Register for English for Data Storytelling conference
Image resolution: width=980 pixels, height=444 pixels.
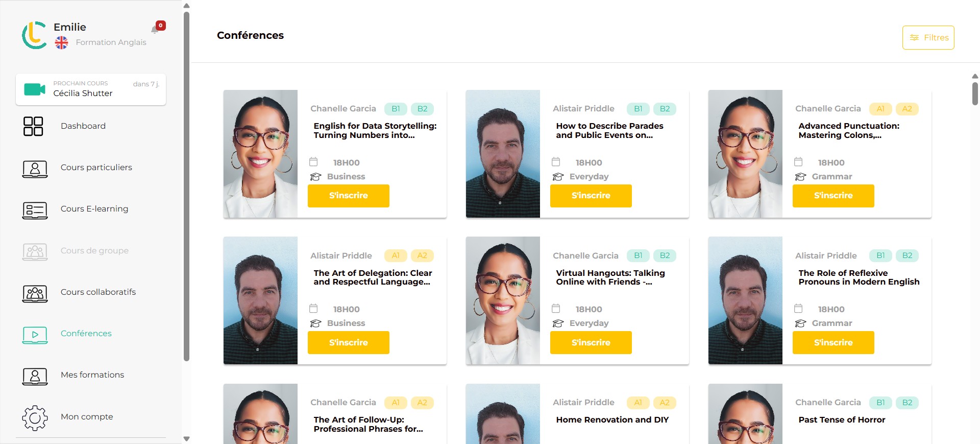click(349, 196)
